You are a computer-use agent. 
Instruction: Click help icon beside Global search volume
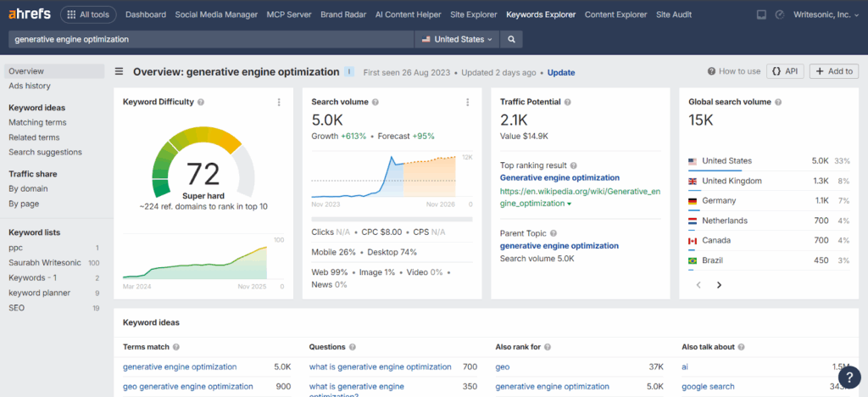pyautogui.click(x=777, y=102)
